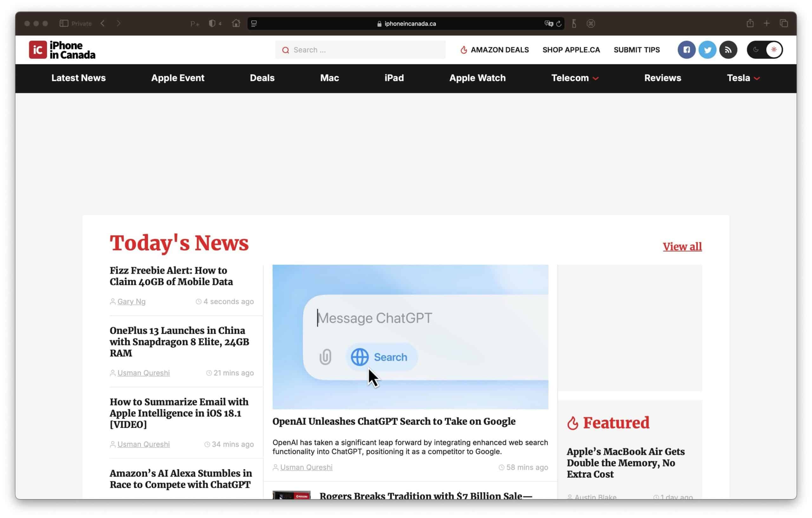This screenshot has width=812, height=518.
Task: Click the iPhone in Canada logo
Action: tap(62, 50)
